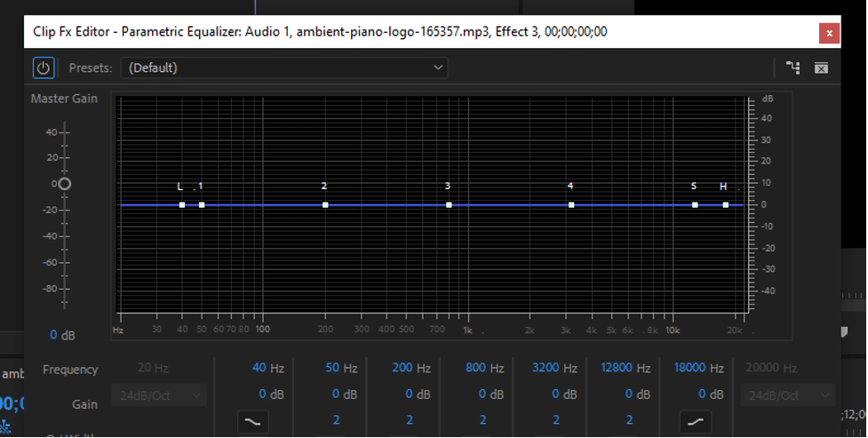Click the delete preset icon
868x438 pixels.
pyautogui.click(x=821, y=68)
